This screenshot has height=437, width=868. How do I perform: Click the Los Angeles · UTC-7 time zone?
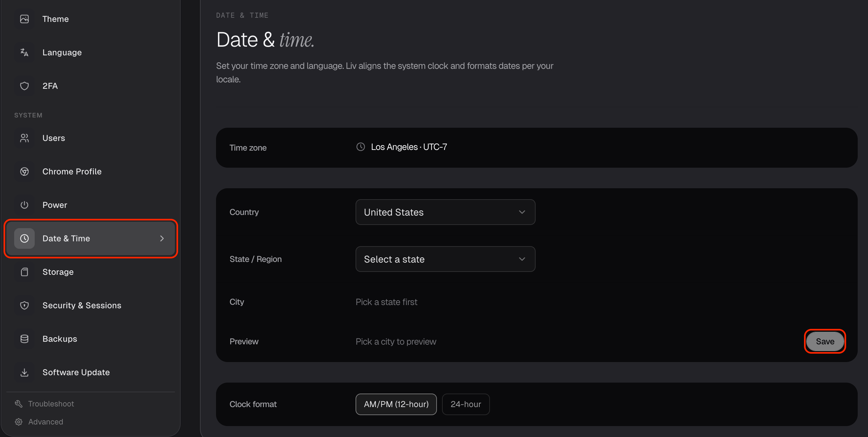(409, 147)
